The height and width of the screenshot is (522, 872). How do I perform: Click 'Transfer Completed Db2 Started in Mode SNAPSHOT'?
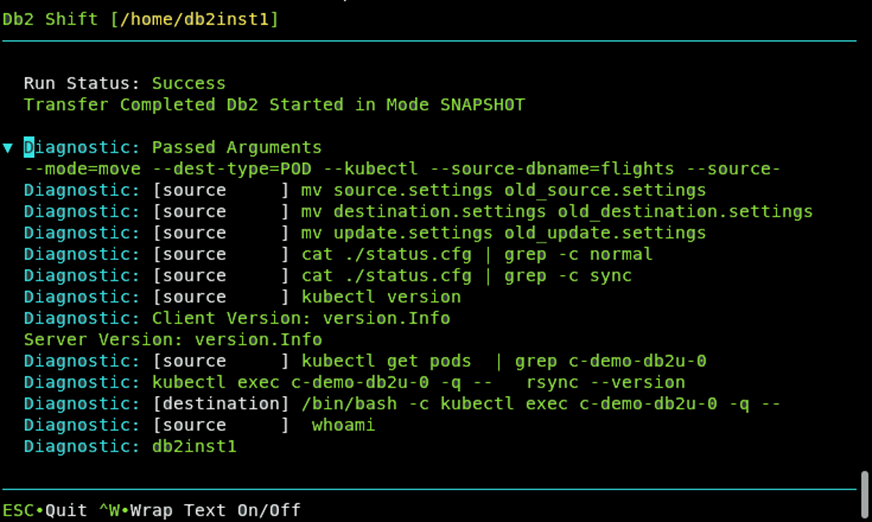click(x=274, y=105)
